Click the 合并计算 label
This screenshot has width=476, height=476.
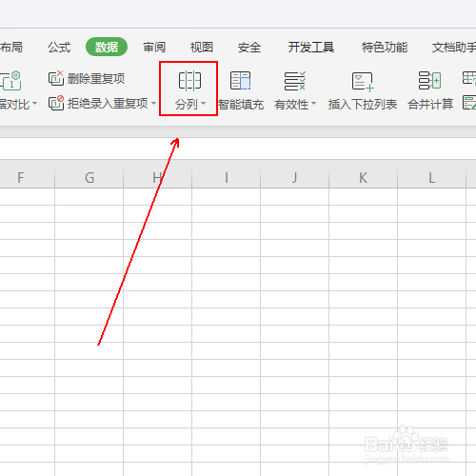pyautogui.click(x=430, y=104)
